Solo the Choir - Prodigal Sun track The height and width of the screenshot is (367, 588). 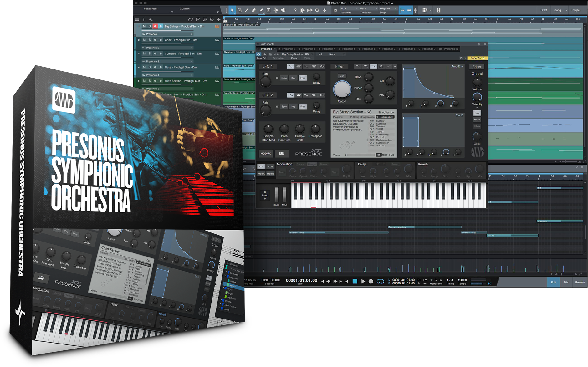coord(150,40)
